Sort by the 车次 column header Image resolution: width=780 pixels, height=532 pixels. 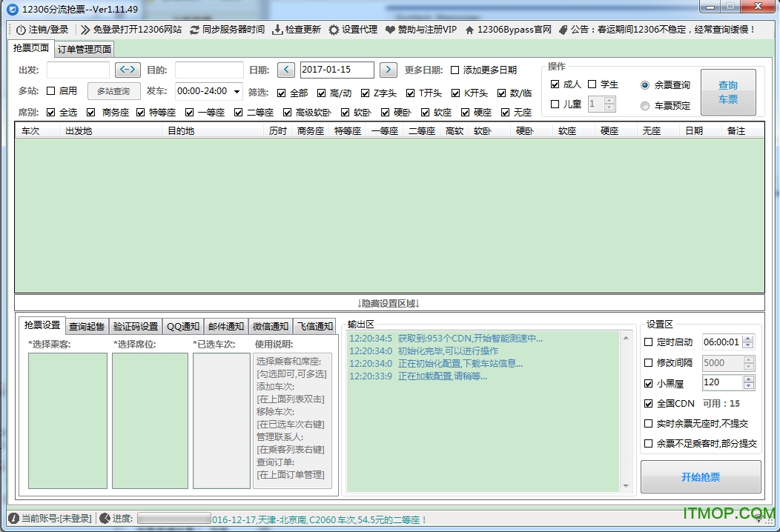37,130
